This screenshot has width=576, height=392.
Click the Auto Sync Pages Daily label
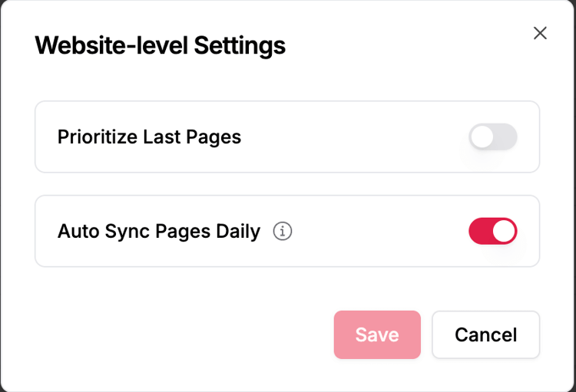pos(159,231)
